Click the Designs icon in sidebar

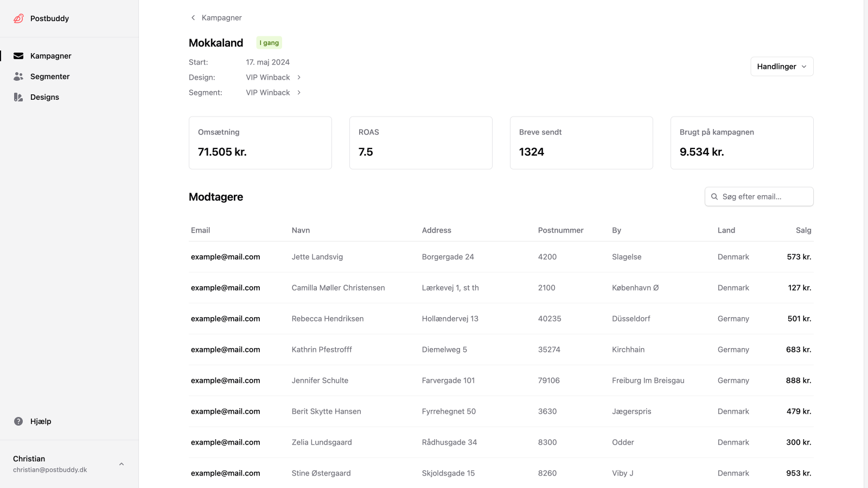click(x=18, y=97)
